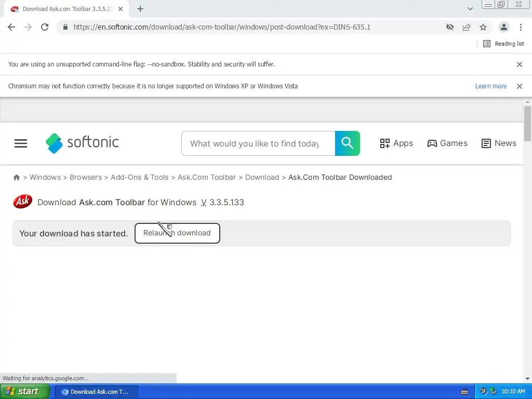The height and width of the screenshot is (399, 532).
Task: Open the browser profile avatar
Action: coord(504,27)
